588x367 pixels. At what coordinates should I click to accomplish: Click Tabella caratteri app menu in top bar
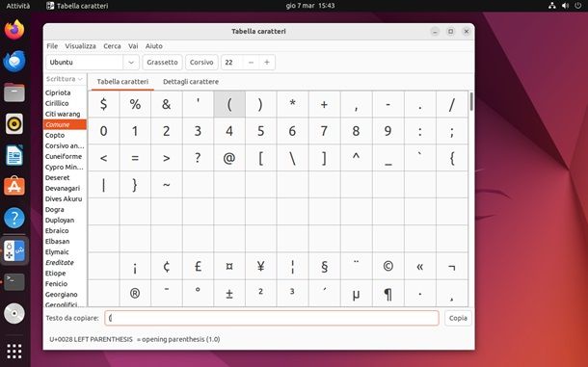tap(77, 6)
